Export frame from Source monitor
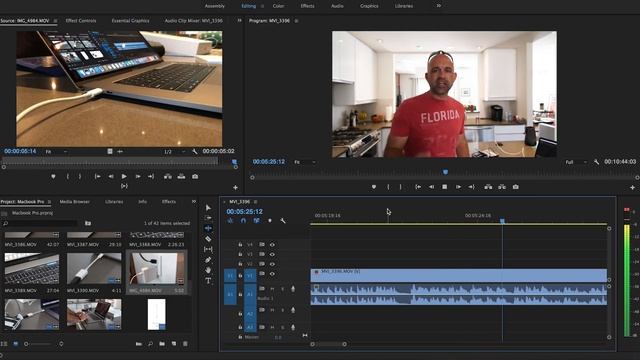This screenshot has height=360, width=640. (195, 176)
